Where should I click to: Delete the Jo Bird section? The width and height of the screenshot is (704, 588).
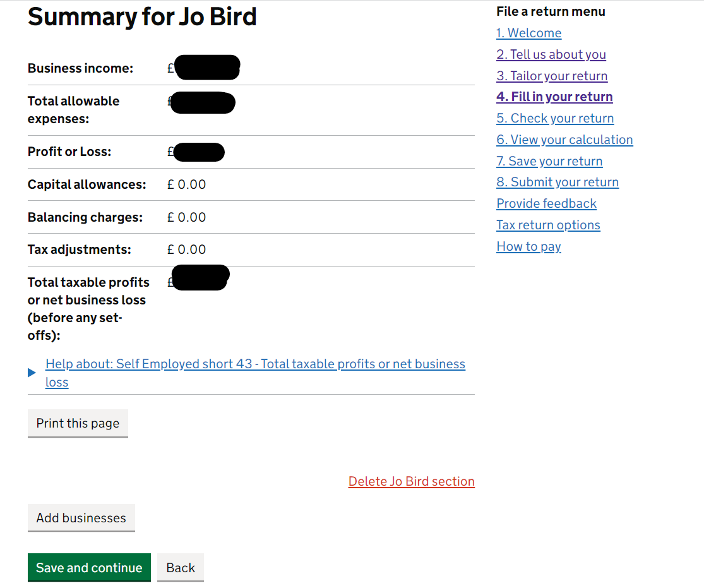point(411,481)
